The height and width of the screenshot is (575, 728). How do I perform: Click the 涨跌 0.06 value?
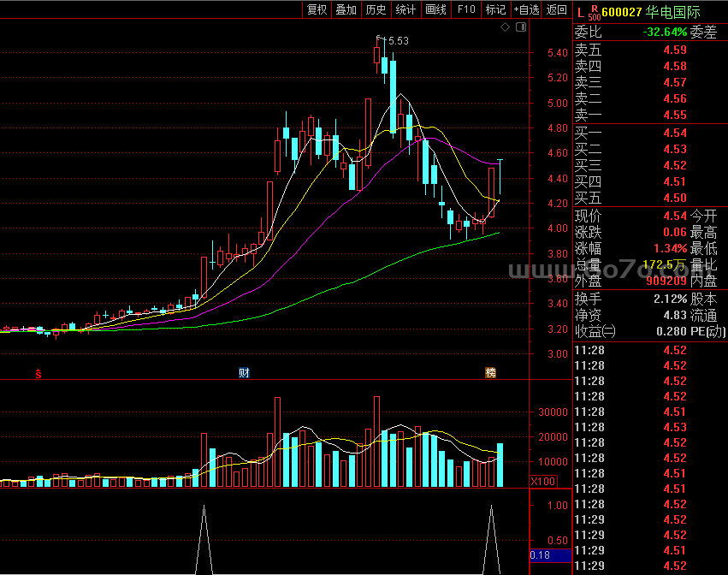675,232
